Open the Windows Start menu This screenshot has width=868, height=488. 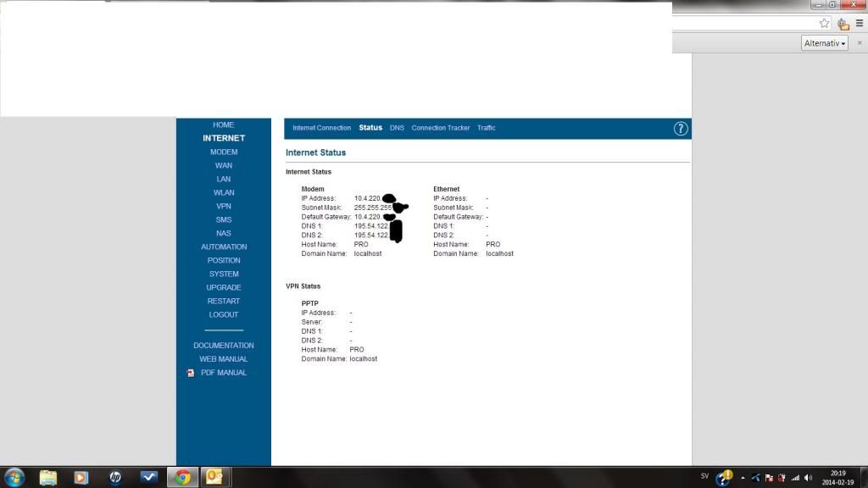coord(14,477)
